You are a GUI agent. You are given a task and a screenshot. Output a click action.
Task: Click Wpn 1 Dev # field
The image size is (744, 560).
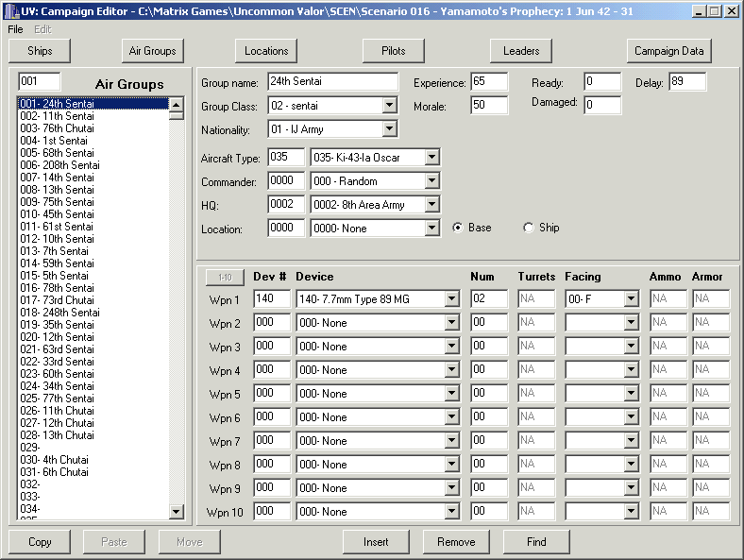(272, 298)
